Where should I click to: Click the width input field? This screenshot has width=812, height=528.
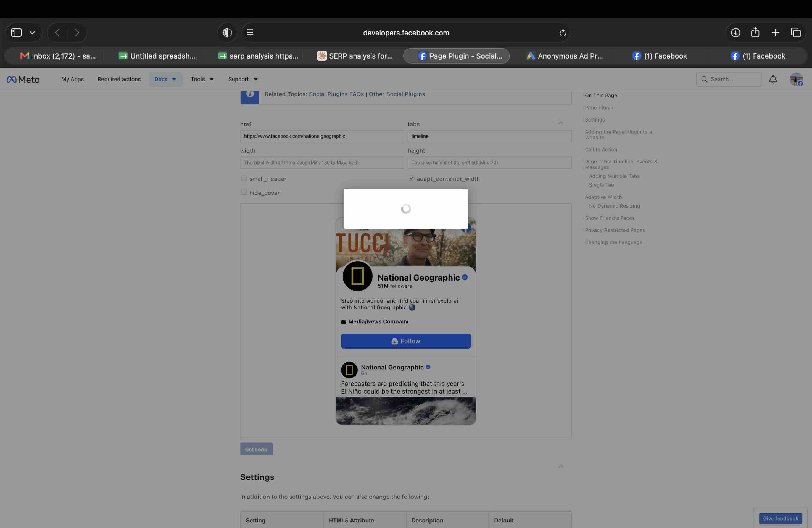point(322,163)
